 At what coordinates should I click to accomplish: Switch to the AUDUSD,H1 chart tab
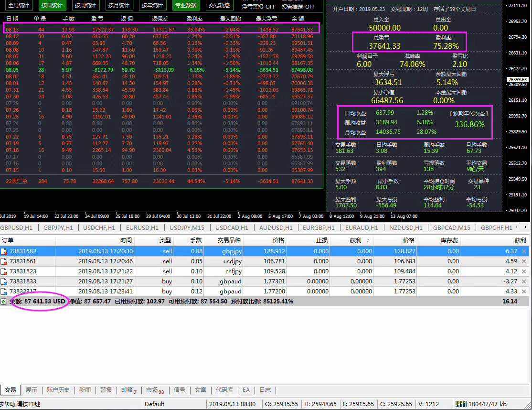click(276, 228)
